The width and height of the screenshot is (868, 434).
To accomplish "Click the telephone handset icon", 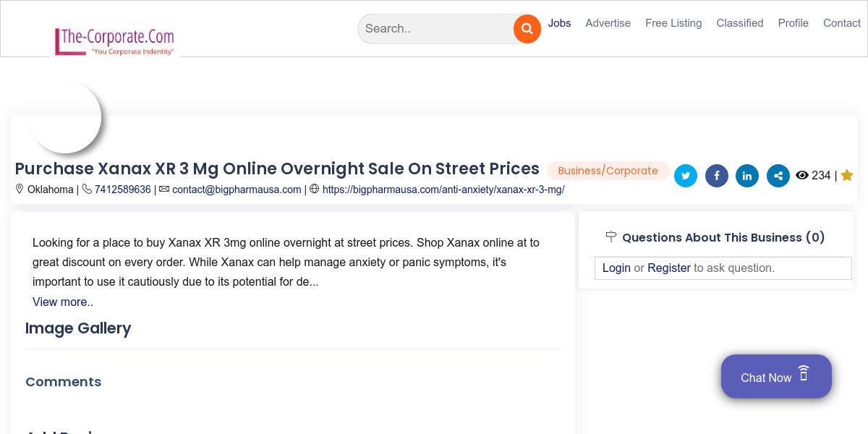I will click(x=87, y=189).
